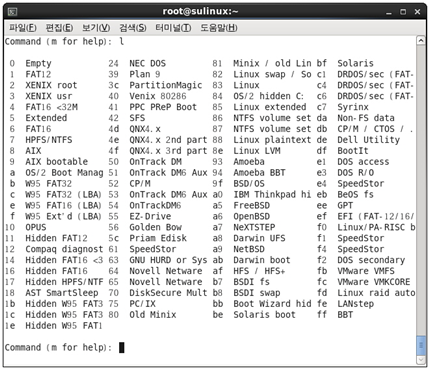The height and width of the screenshot is (373, 429).
Task: Click the 'IBM Thinkpad hi' entry
Action: coord(272,194)
